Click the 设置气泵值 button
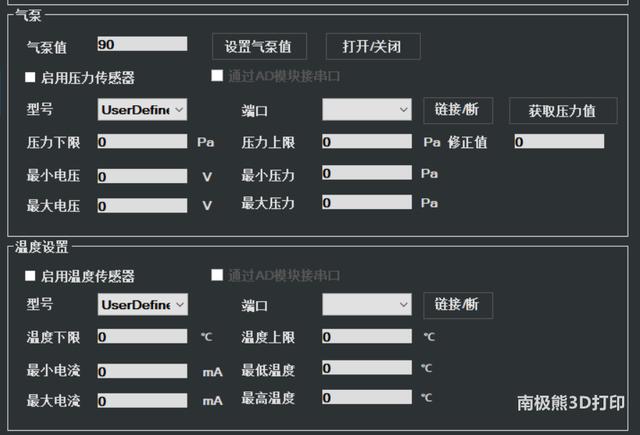The height and width of the screenshot is (435, 640). (259, 47)
